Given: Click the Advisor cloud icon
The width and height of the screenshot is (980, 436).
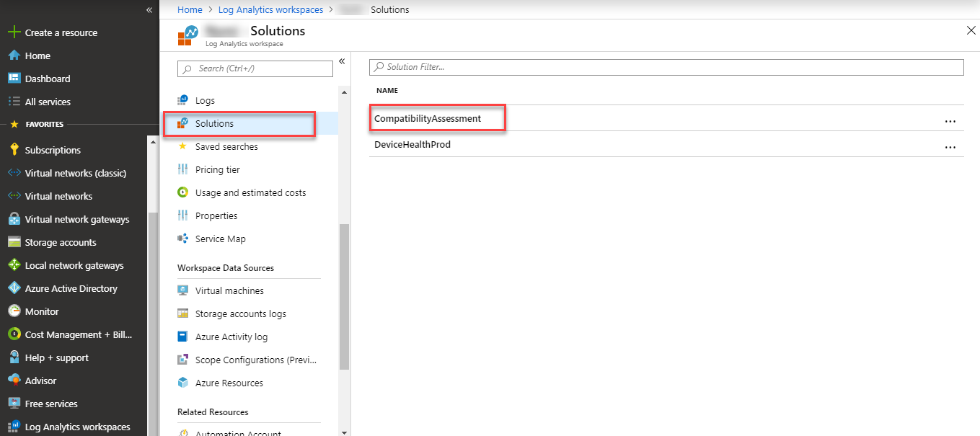Looking at the screenshot, I should [14, 381].
